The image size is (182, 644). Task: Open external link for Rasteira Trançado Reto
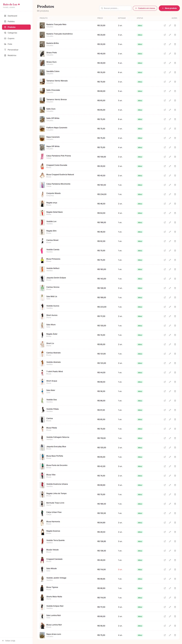[x=165, y=25]
